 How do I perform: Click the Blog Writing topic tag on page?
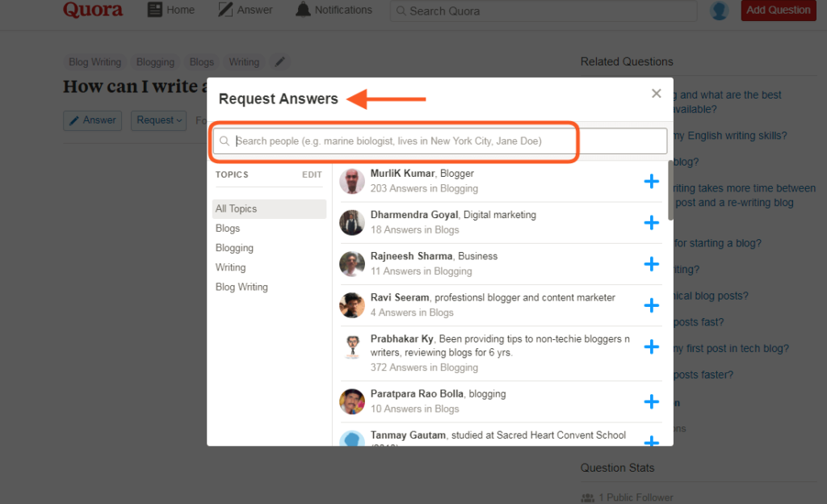[x=95, y=62]
